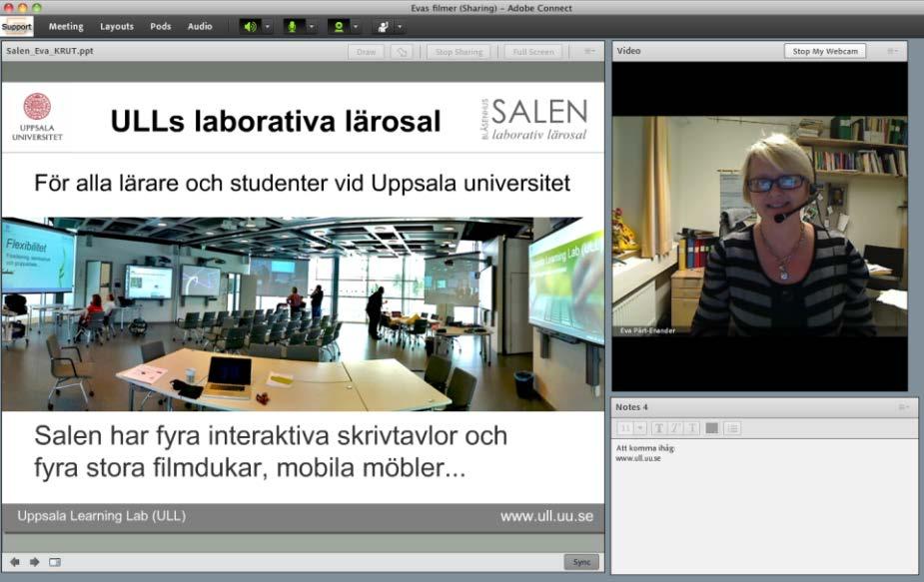Click the Video pod title
Image resolution: width=924 pixels, height=582 pixels.
point(628,51)
